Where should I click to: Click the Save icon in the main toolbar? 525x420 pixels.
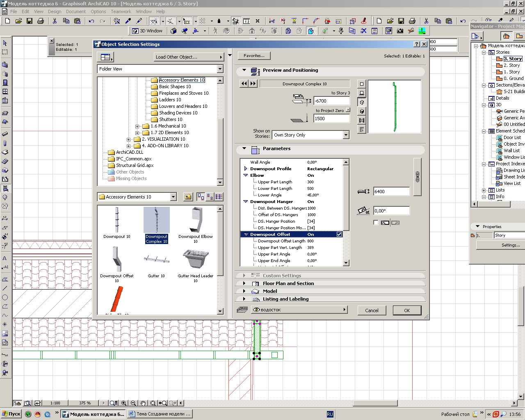point(30,21)
